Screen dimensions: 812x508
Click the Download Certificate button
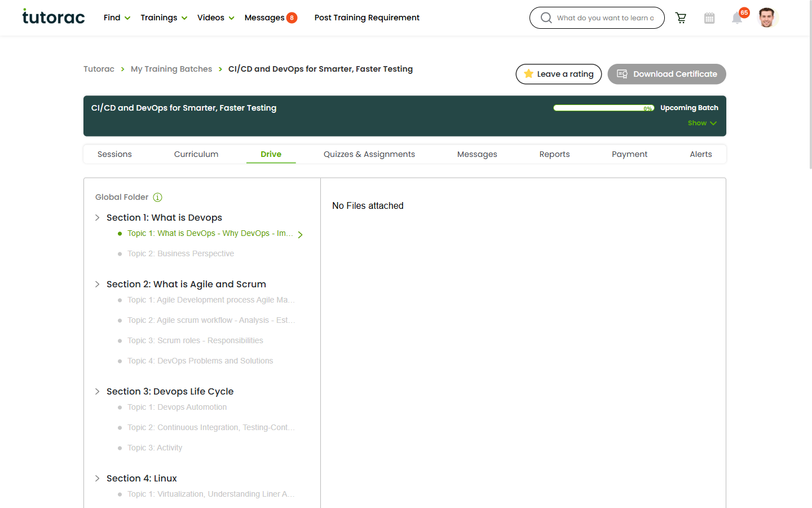pyautogui.click(x=667, y=74)
